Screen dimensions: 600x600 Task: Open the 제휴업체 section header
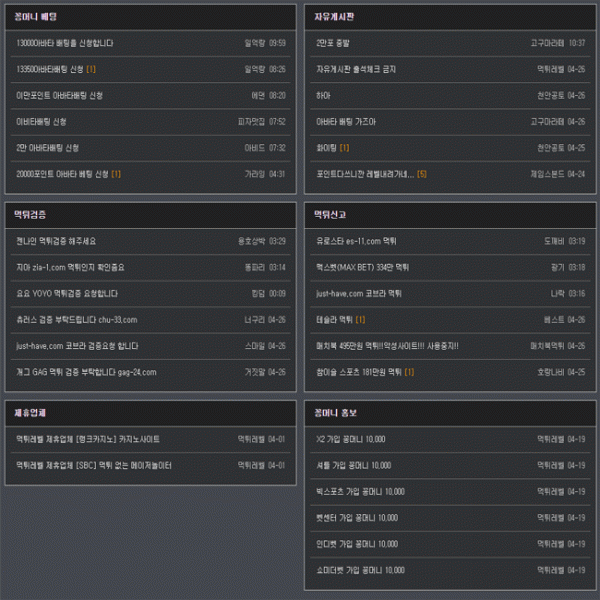click(x=30, y=413)
